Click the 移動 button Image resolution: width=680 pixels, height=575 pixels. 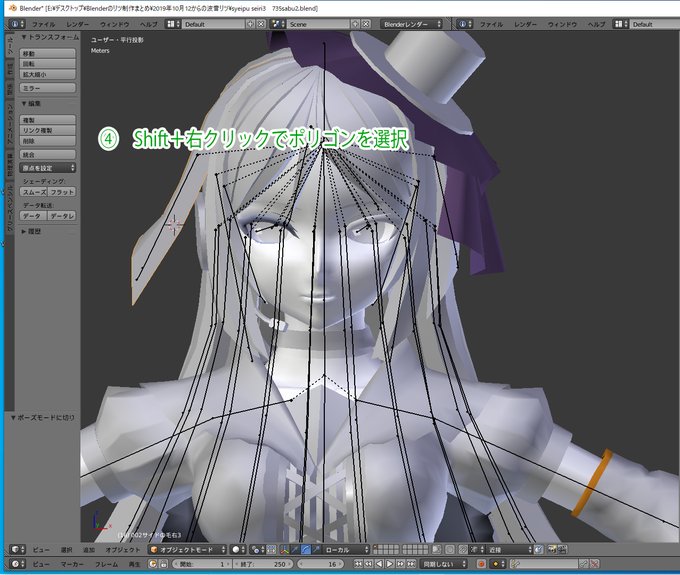pyautogui.click(x=47, y=53)
